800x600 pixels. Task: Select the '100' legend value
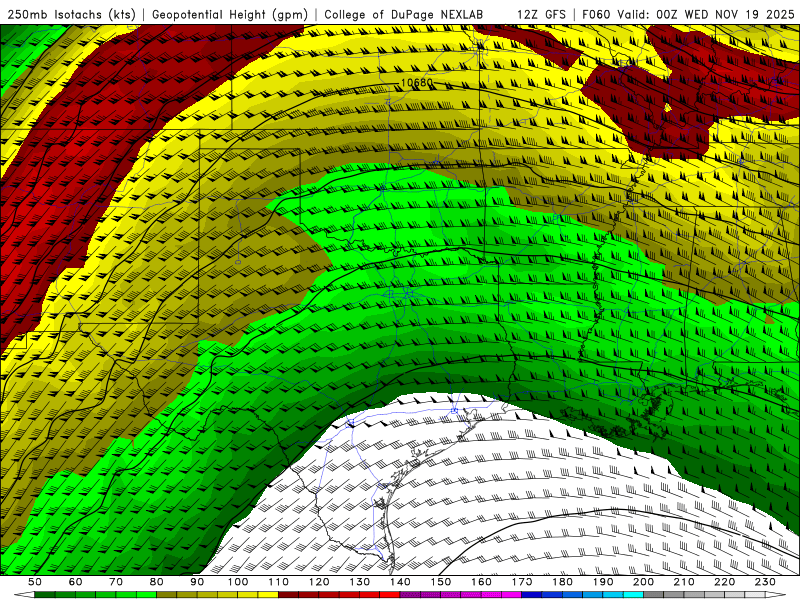click(238, 582)
